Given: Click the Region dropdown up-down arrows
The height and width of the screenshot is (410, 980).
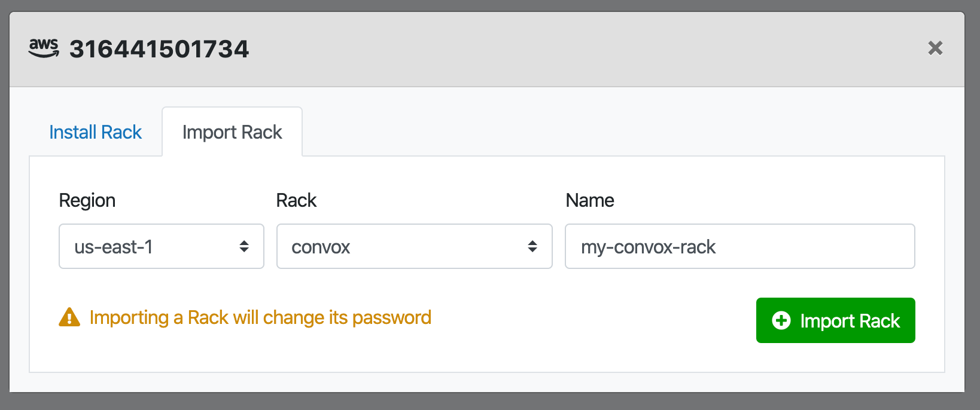Looking at the screenshot, I should 244,246.
